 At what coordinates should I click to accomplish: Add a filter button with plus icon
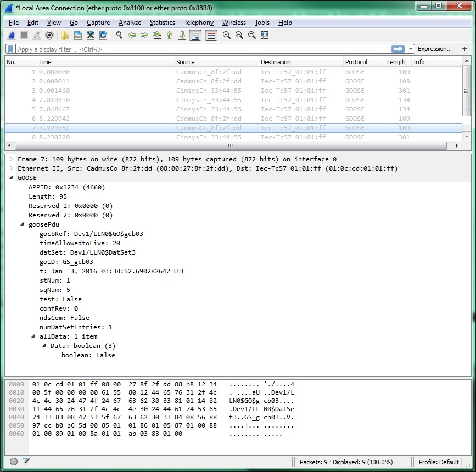[464, 49]
